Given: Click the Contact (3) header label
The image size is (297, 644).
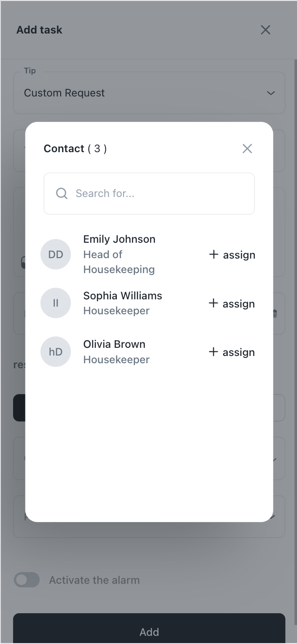Looking at the screenshot, I should point(75,148).
